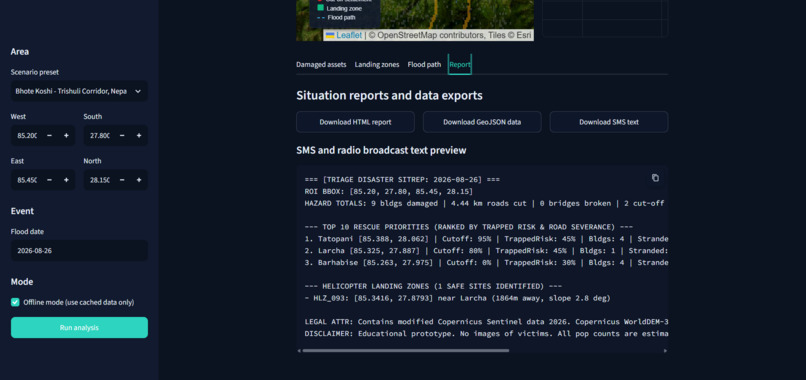This screenshot has width=806, height=380.
Task: Click the Flood path legend entry
Action: click(x=336, y=17)
